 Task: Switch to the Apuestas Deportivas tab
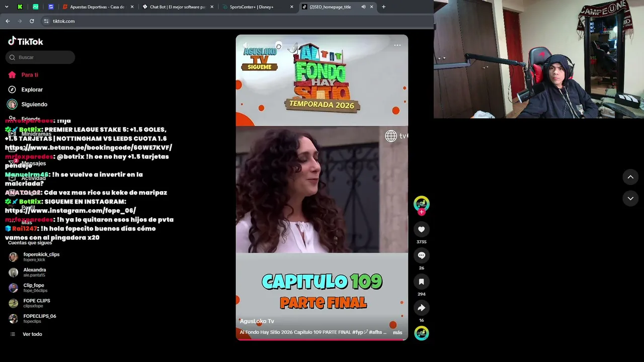click(x=98, y=7)
